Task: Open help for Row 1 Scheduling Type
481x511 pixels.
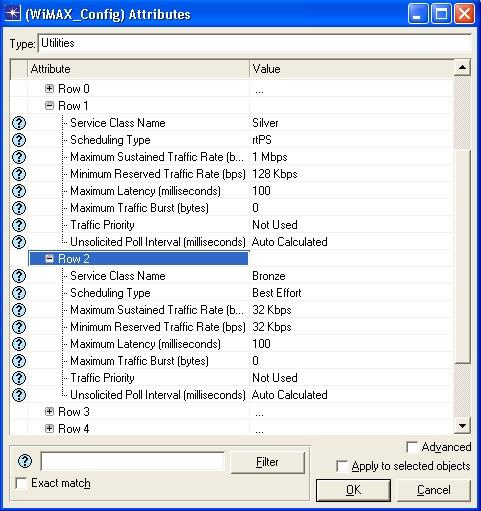Action: pyautogui.click(x=19, y=140)
